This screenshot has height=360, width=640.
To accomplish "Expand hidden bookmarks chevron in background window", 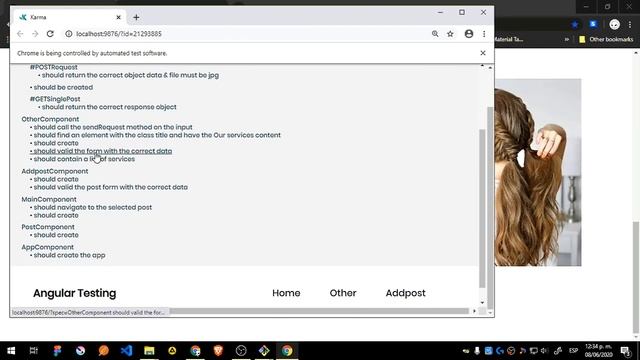I will (x=567, y=40).
